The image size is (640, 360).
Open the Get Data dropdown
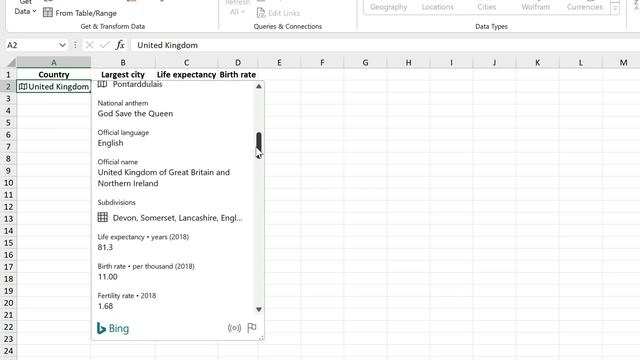click(x=25, y=8)
